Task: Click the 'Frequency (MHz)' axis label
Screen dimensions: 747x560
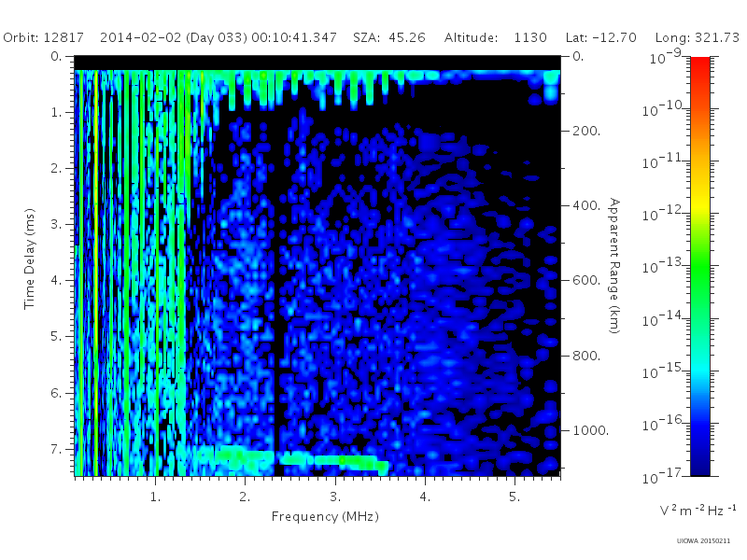Action: [x=325, y=517]
